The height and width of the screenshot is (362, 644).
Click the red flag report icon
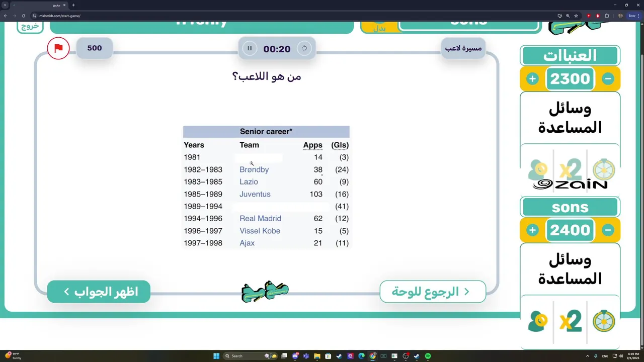58,48
